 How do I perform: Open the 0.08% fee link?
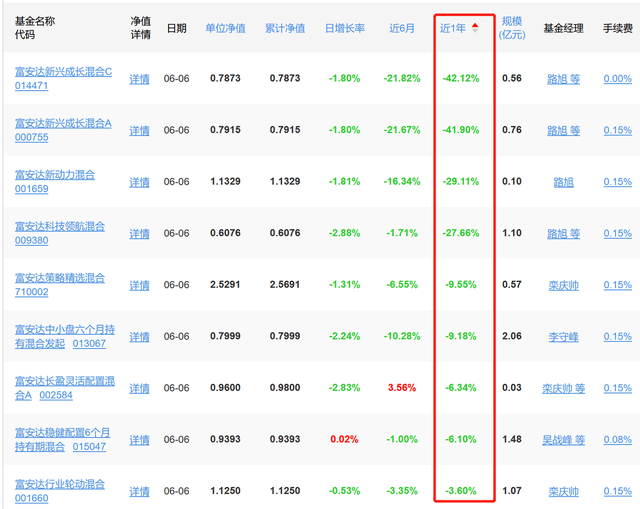click(618, 439)
